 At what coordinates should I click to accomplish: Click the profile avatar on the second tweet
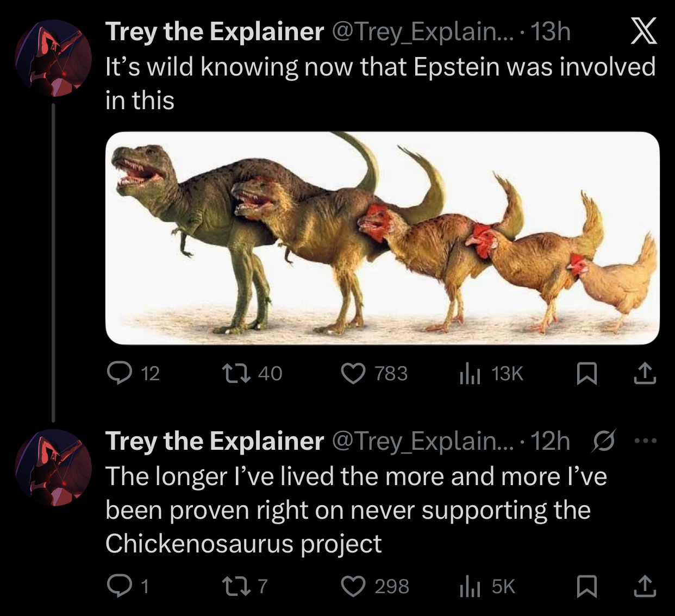click(53, 468)
